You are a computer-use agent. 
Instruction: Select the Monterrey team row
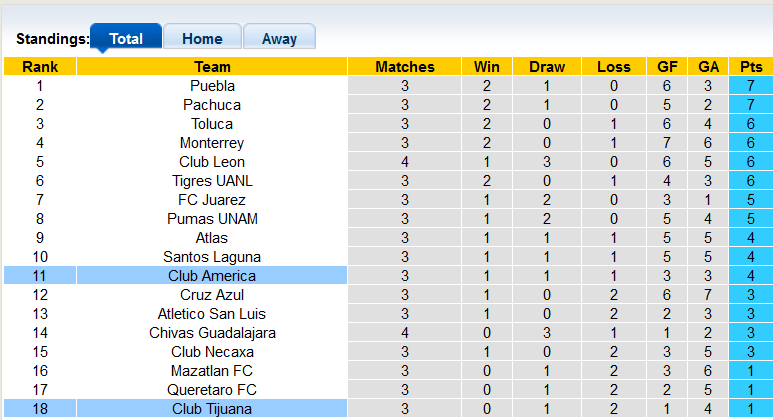tap(212, 143)
